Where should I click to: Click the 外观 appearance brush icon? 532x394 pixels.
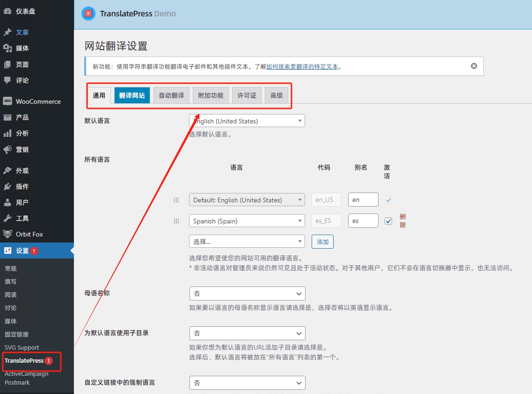pos(7,171)
